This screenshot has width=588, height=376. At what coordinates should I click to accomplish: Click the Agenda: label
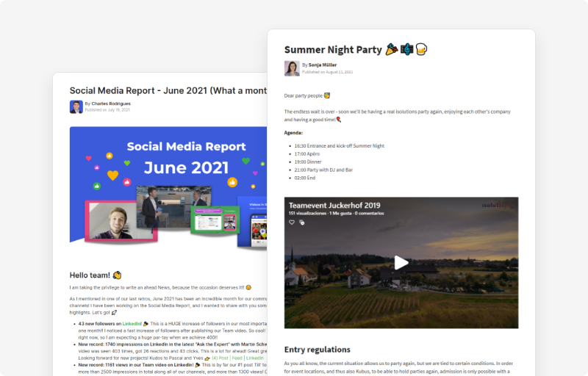click(293, 133)
